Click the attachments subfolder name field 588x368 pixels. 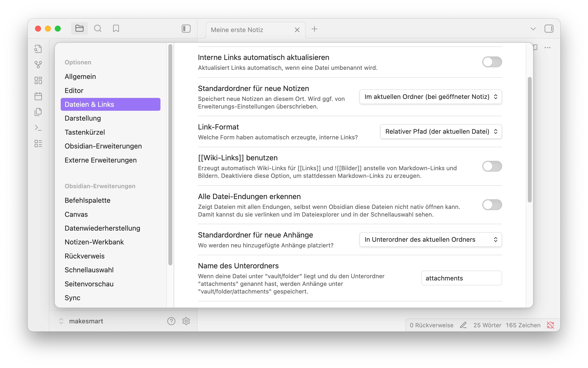point(461,278)
